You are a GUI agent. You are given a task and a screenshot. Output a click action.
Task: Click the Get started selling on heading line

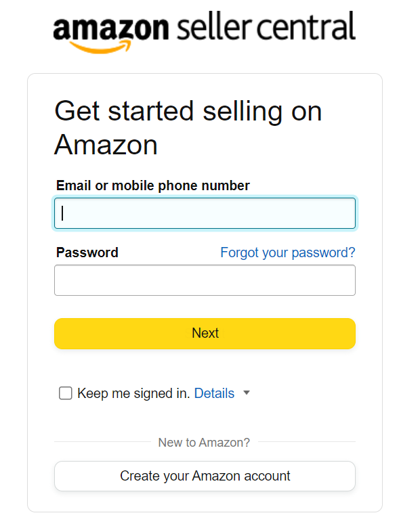188,111
